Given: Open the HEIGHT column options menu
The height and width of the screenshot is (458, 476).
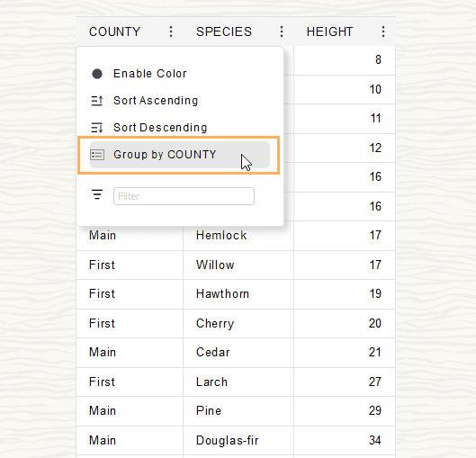Looking at the screenshot, I should click(383, 31).
